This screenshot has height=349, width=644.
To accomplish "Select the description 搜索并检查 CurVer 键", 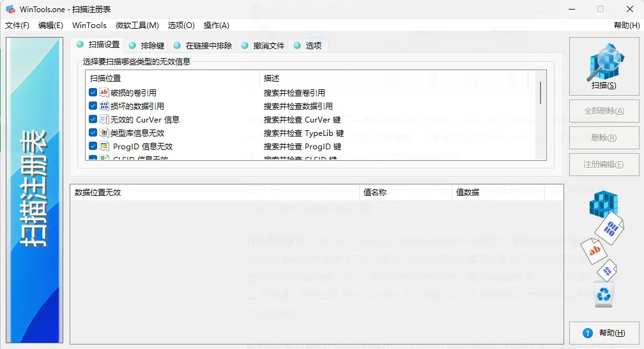I will coord(302,120).
